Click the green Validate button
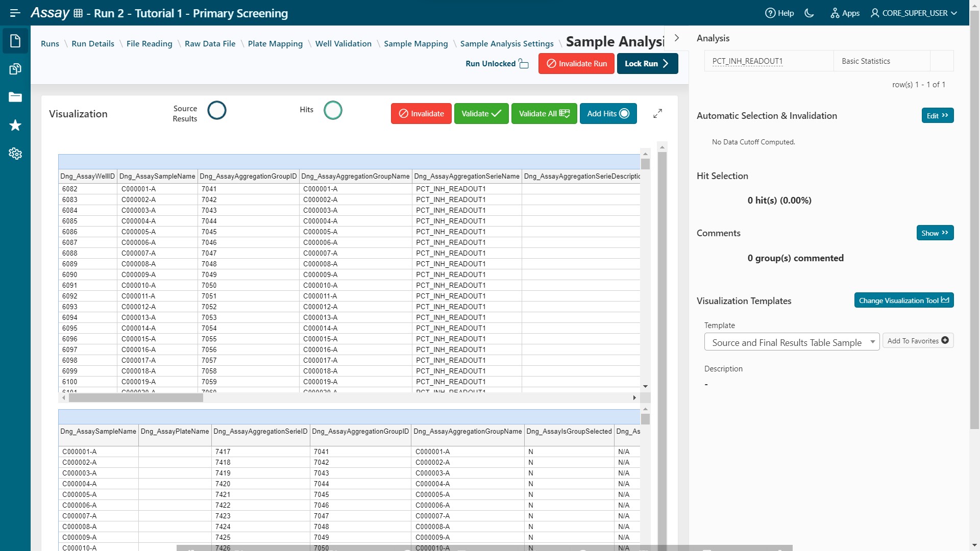The height and width of the screenshot is (551, 980). [481, 113]
